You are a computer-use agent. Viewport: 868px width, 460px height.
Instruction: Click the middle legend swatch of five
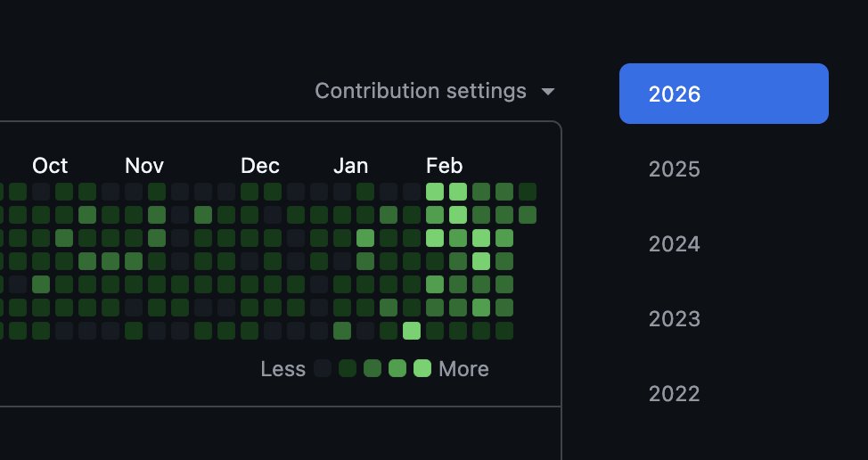373,368
